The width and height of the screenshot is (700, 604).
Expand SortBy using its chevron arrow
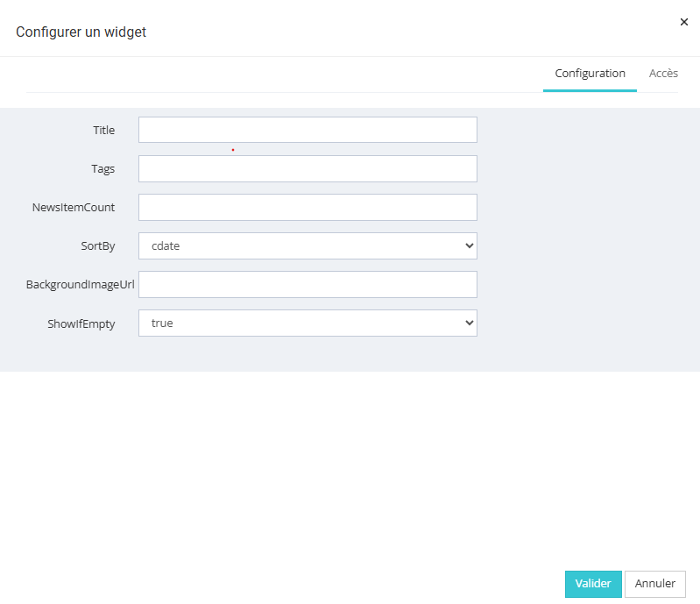click(468, 245)
